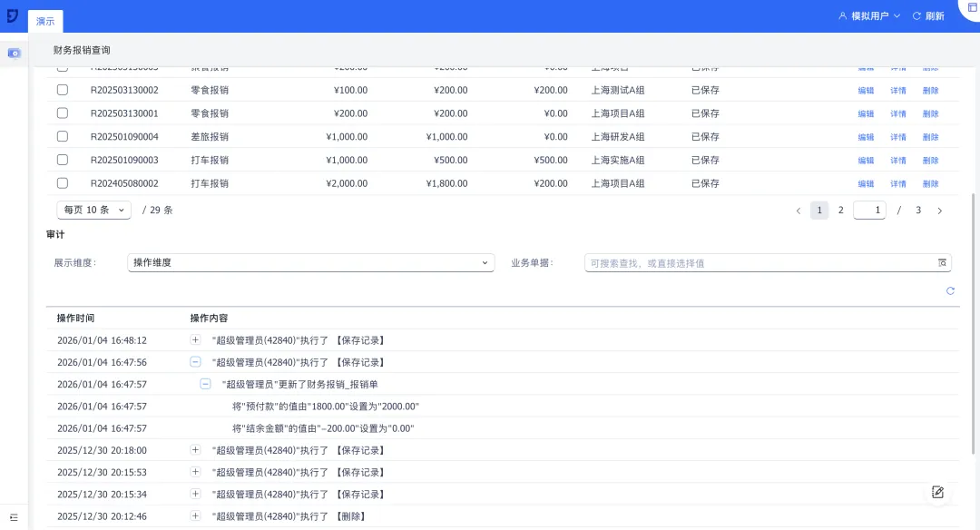Check the box for R202503130001

63,113
